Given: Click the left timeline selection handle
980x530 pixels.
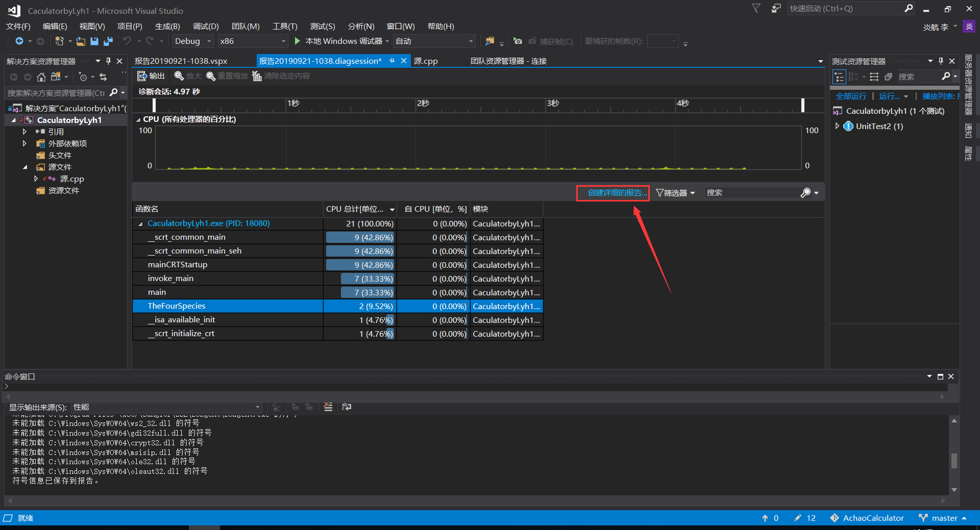Looking at the screenshot, I should point(154,105).
